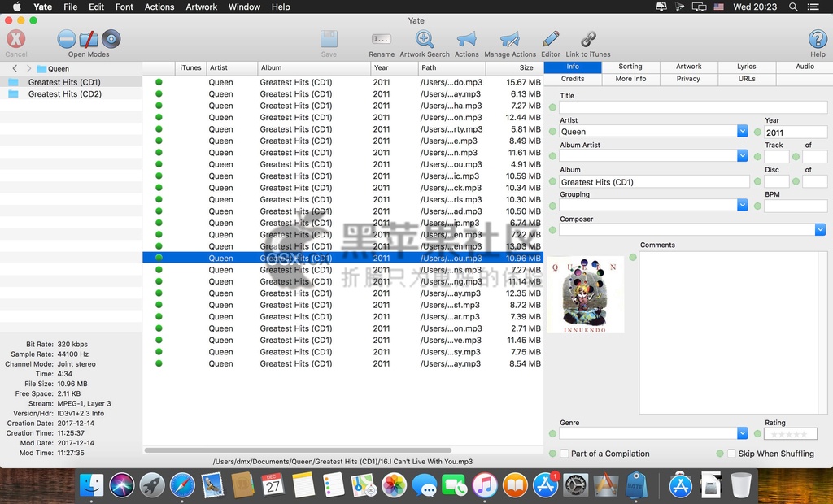833x504 pixels.
Task: Select the disc Open Modes icon
Action: point(111,39)
